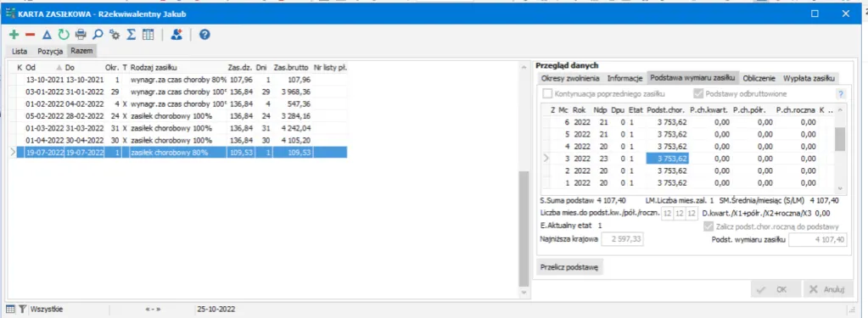Switch to the Pozycja tab
The height and width of the screenshot is (318, 868).
[x=50, y=52]
